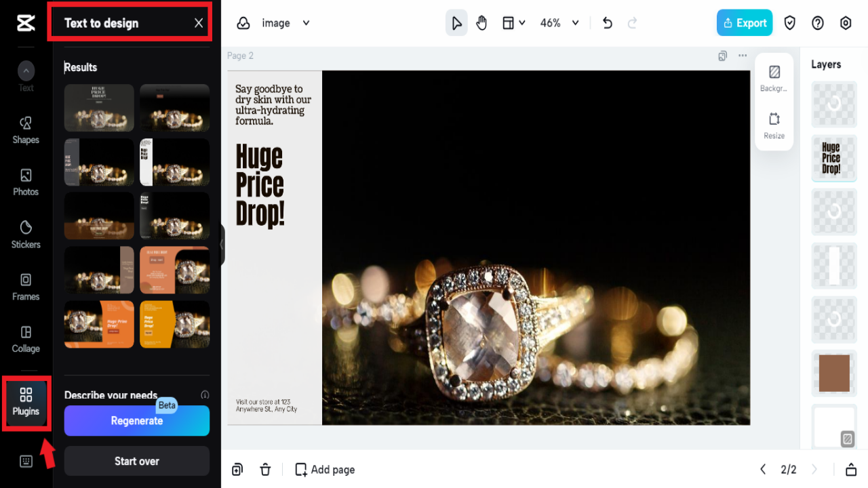The height and width of the screenshot is (488, 868).
Task: Click the 'Layers' panel heading
Action: (826, 64)
